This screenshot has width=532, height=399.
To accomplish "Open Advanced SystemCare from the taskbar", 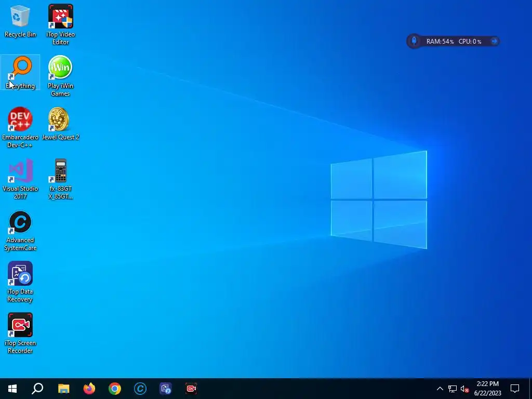I will pyautogui.click(x=140, y=389).
